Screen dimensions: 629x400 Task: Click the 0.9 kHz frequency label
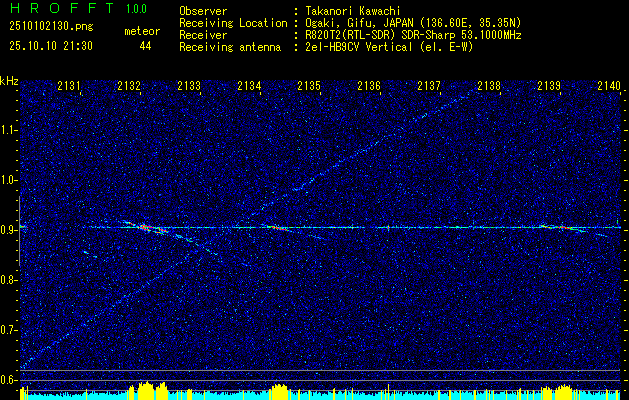click(x=8, y=230)
